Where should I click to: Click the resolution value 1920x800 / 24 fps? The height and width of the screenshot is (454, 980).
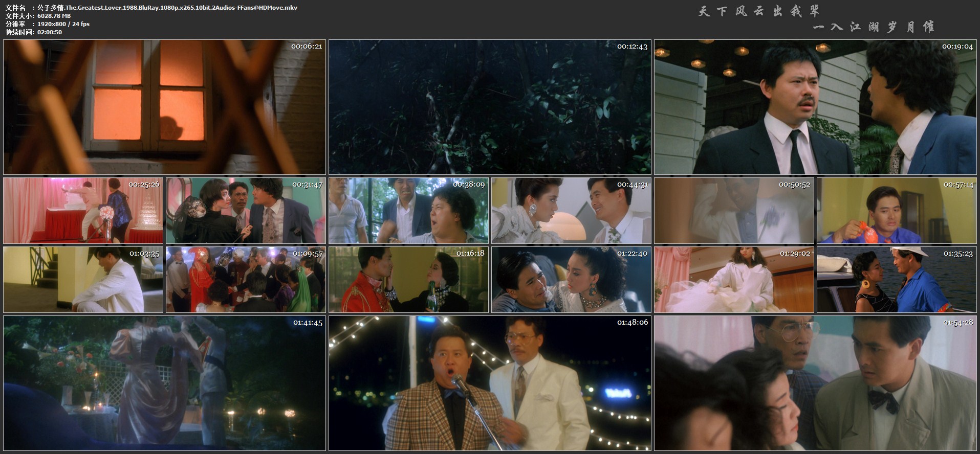click(x=63, y=24)
